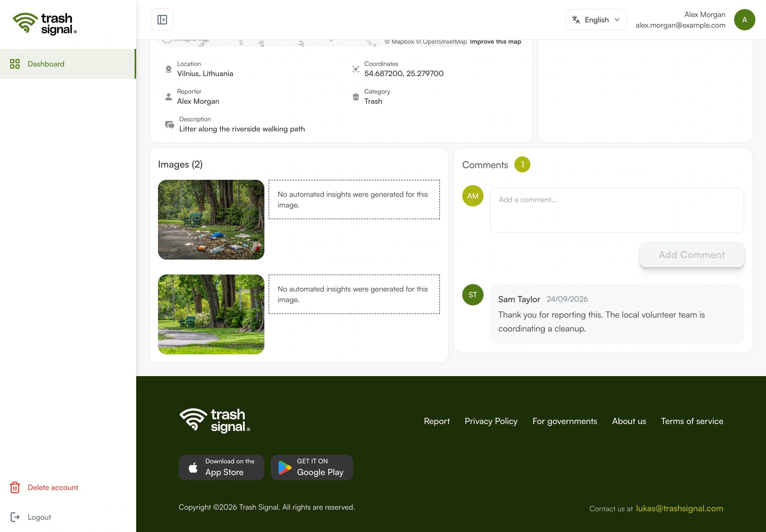This screenshot has height=532, width=766.
Task: Click the second image's no insights box
Action: click(354, 294)
